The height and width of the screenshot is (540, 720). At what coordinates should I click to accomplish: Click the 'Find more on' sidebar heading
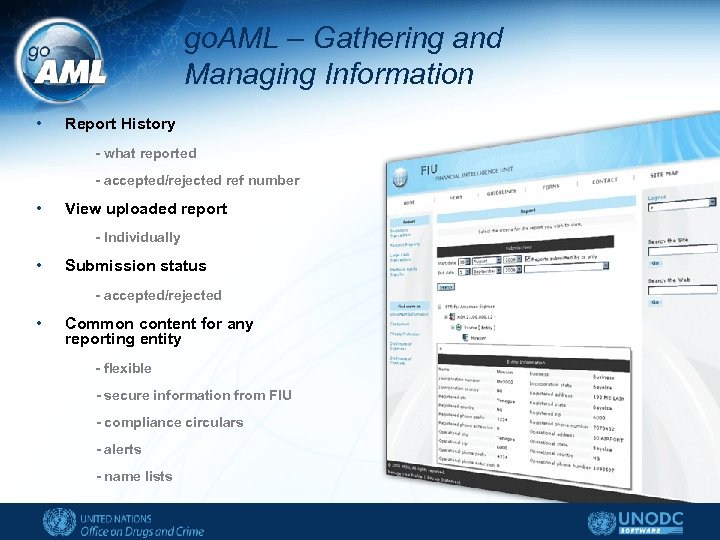[x=409, y=306]
